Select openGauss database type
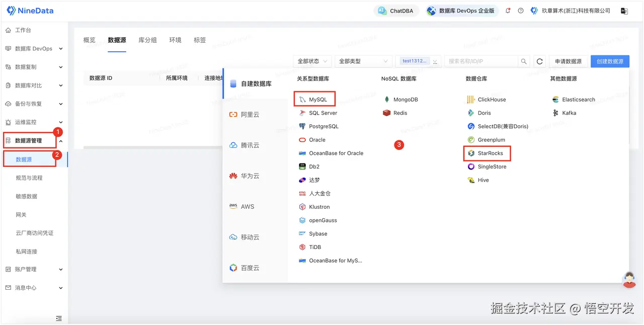The width and height of the screenshot is (644, 325). (x=317, y=220)
